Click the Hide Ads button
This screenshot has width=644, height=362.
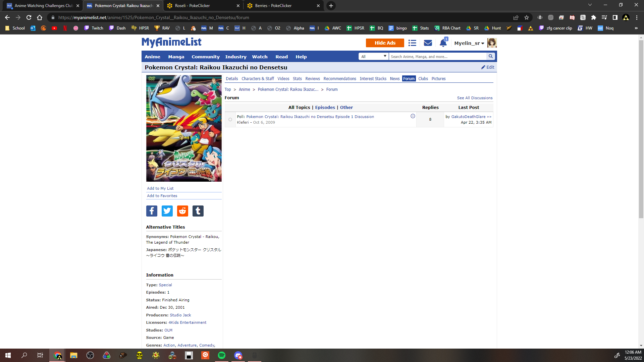click(385, 43)
